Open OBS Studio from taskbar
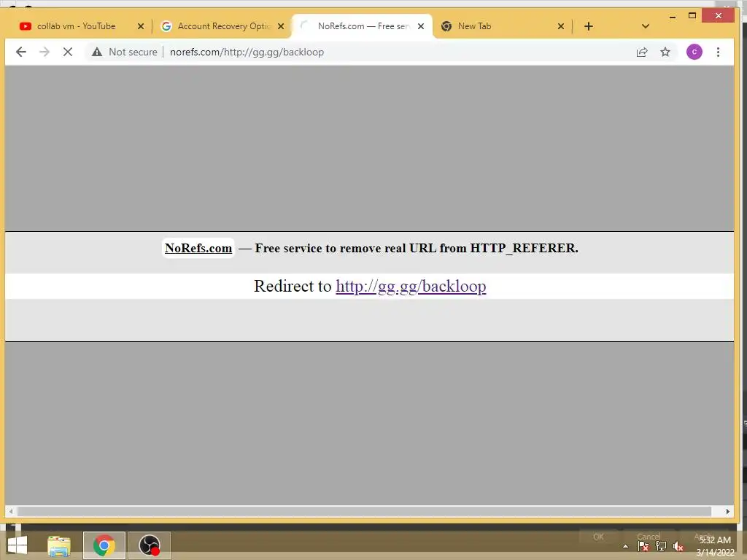This screenshot has height=560, width=747. pos(149,545)
